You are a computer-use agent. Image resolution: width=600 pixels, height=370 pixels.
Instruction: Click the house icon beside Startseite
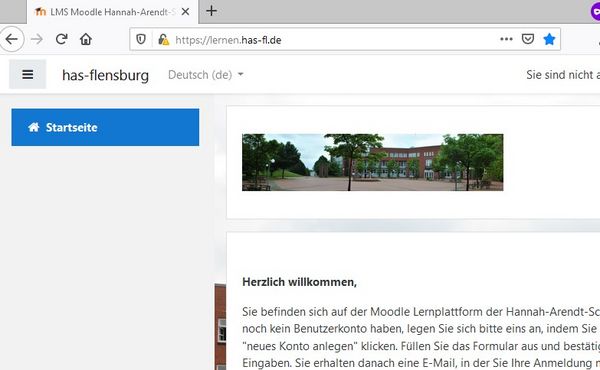(x=34, y=127)
